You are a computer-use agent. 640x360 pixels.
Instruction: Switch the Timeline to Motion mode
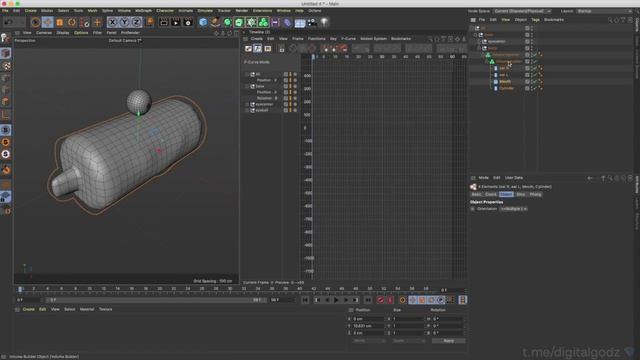point(268,49)
